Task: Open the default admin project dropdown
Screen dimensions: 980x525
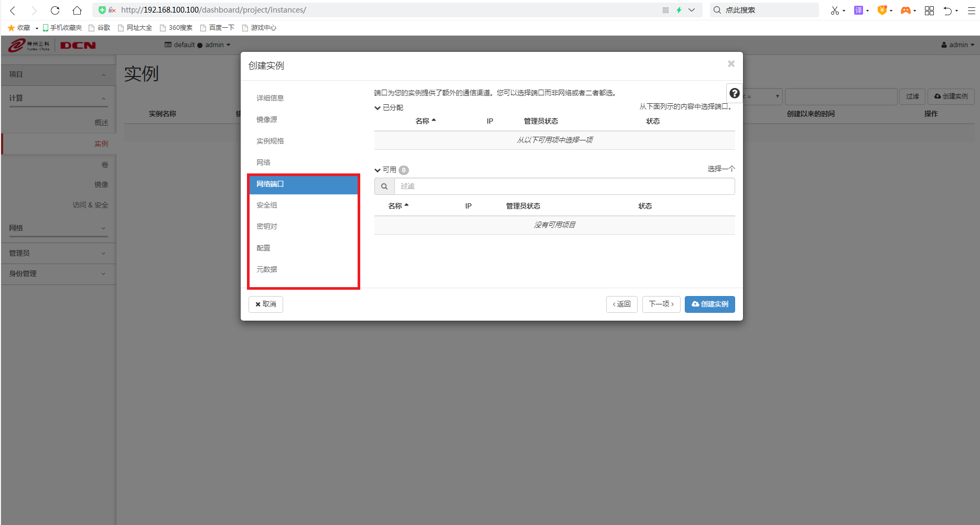Action: point(198,45)
